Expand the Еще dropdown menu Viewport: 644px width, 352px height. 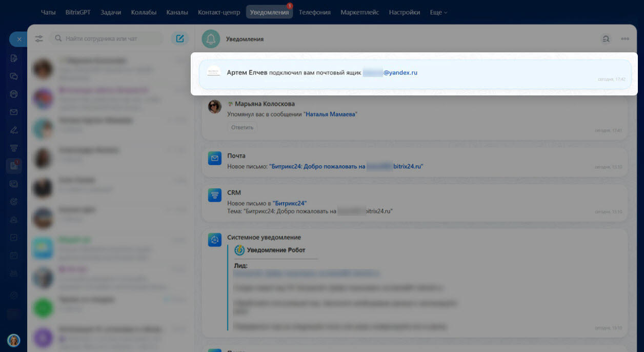pos(438,12)
